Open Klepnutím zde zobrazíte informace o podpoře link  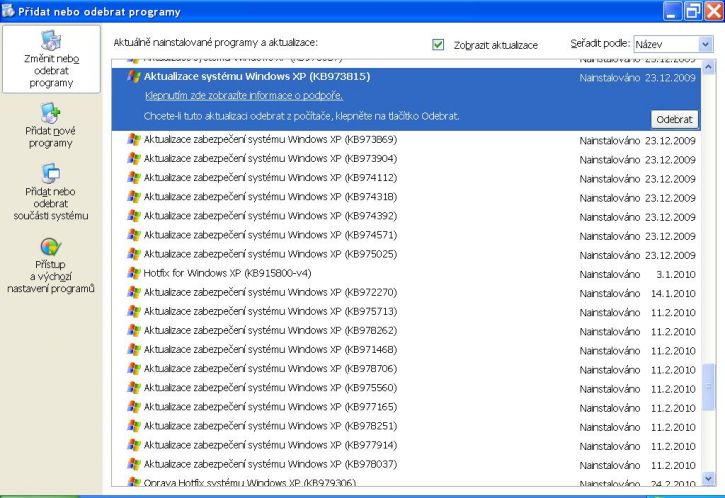[x=244, y=96]
